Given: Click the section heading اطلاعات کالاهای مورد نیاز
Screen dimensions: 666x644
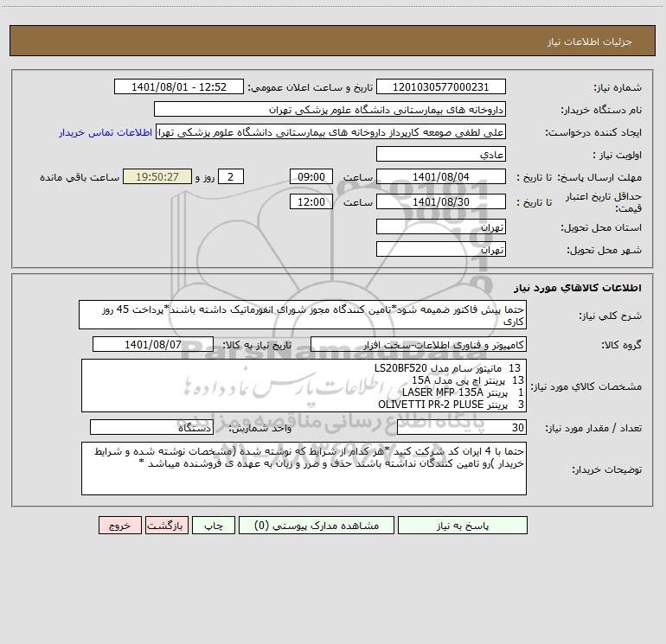Looking at the screenshot, I should click(x=577, y=288).
